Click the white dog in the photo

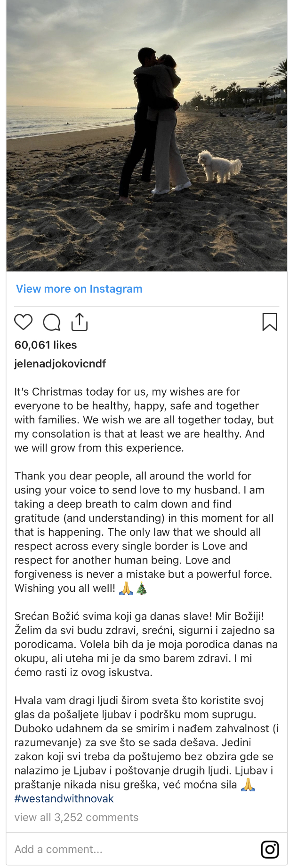(219, 166)
